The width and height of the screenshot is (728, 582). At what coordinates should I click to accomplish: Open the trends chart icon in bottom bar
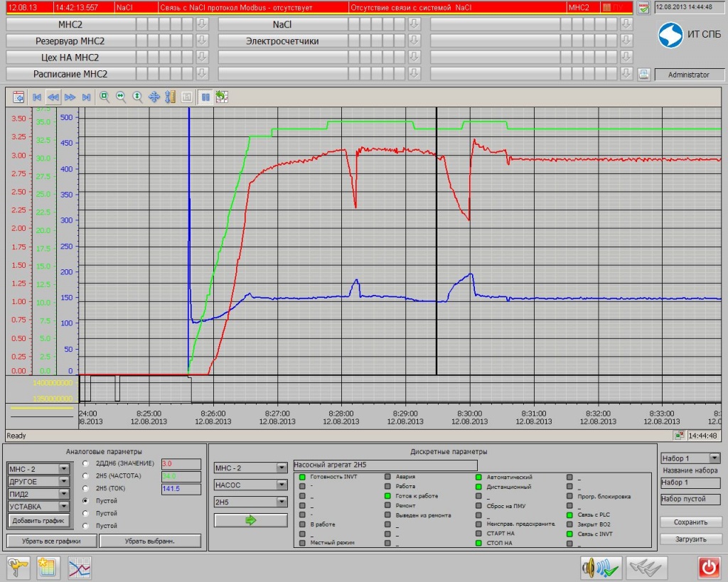point(80,567)
